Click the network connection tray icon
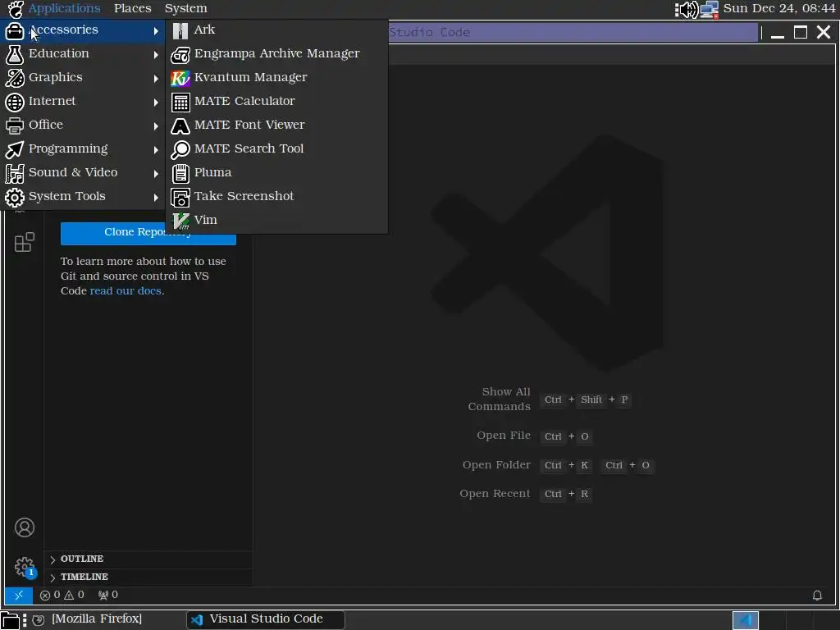Viewport: 840px width, 630px height. pos(709,9)
